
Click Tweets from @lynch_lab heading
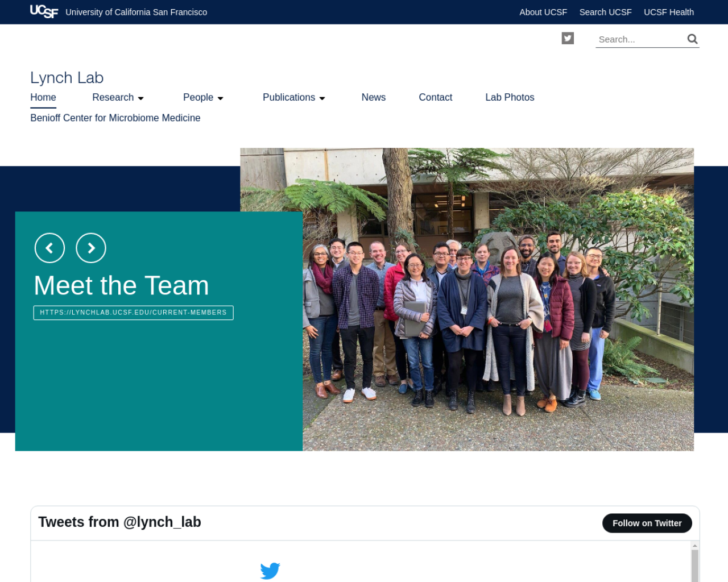coord(119,522)
